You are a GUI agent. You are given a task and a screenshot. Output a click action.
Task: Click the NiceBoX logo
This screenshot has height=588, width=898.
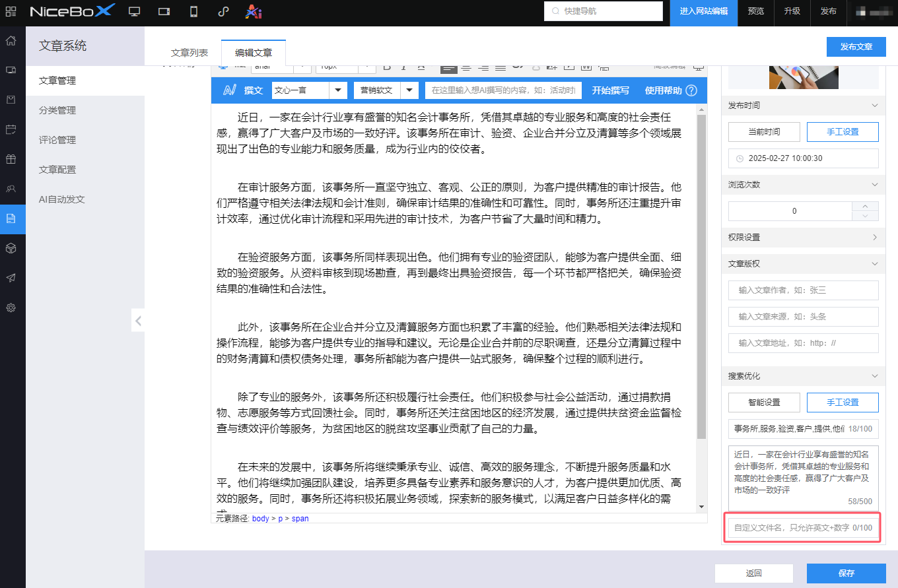tap(73, 11)
